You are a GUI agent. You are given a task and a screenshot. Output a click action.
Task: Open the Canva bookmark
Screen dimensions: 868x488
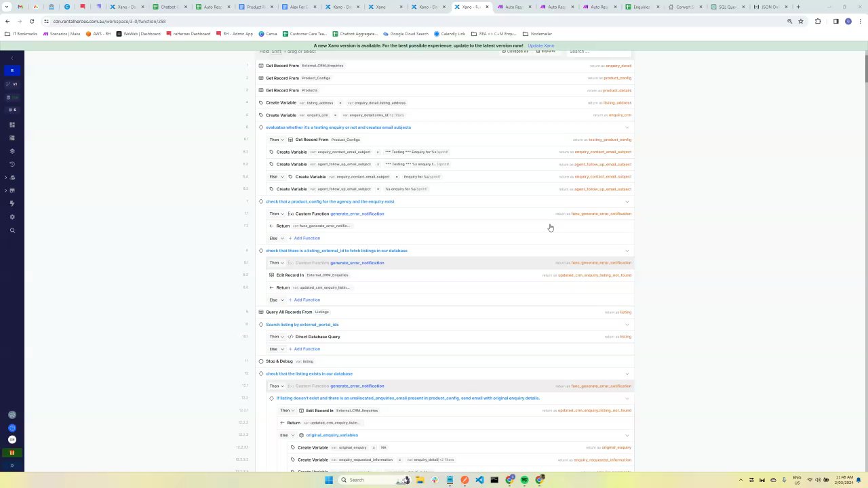(268, 33)
